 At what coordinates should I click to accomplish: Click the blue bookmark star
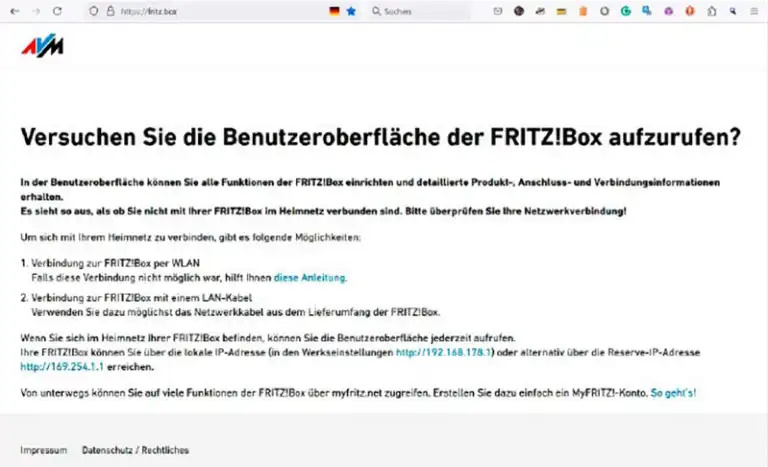coord(351,11)
